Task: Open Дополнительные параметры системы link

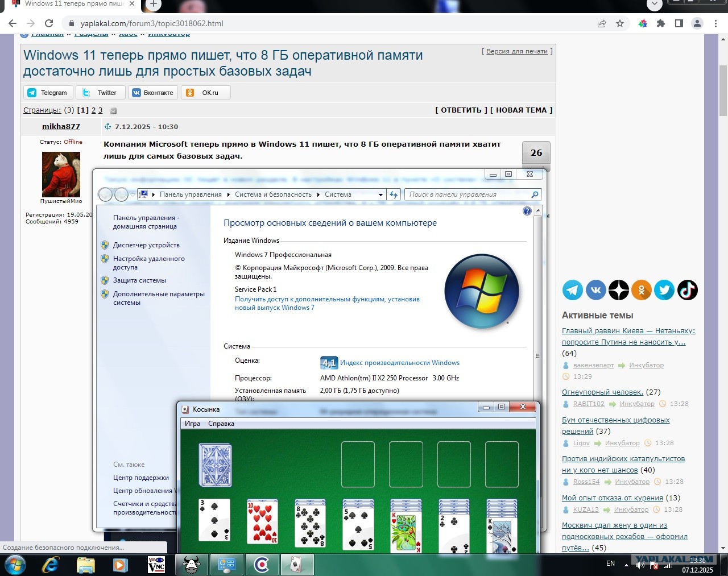Action: pos(159,298)
